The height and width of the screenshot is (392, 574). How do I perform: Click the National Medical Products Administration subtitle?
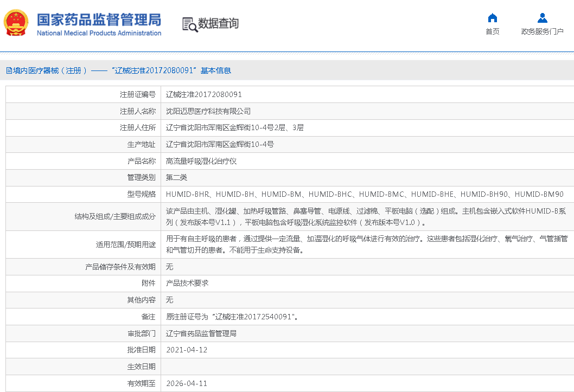pos(99,33)
